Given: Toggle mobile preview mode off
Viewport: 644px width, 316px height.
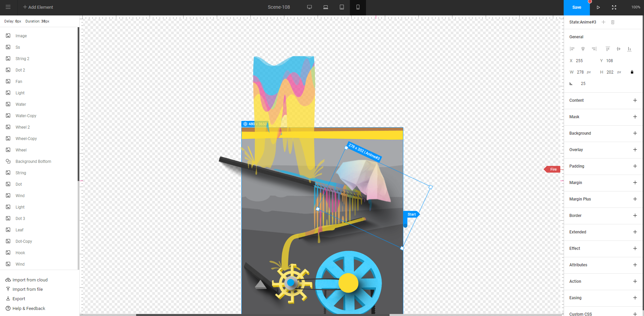Looking at the screenshot, I should coord(358,7).
